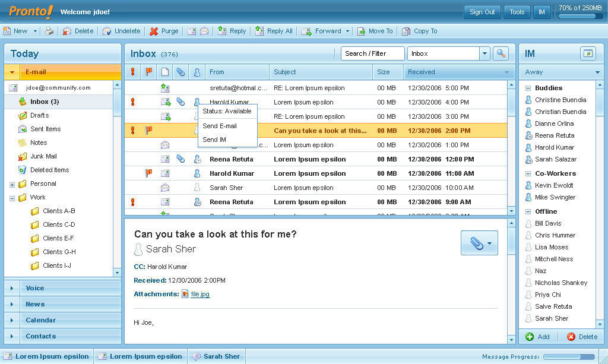Expand the Personal folder tree node
Screen dimensions: 608x364
(x=12, y=184)
